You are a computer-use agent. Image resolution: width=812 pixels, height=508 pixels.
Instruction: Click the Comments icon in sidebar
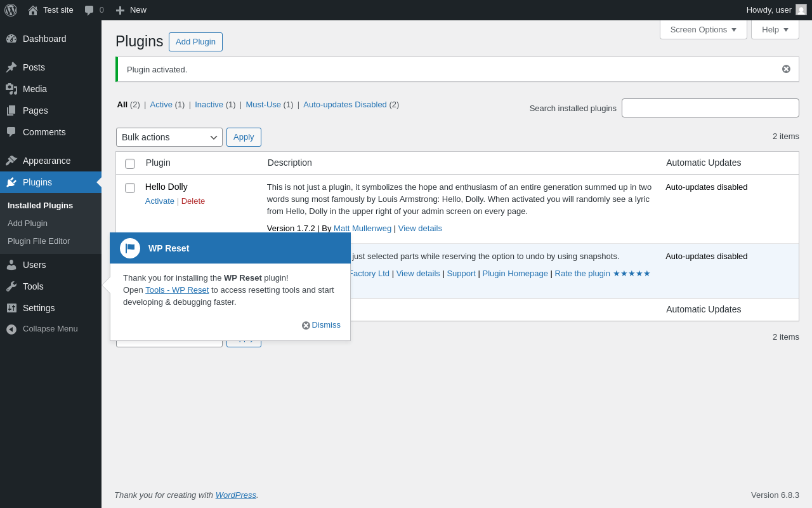(x=11, y=132)
